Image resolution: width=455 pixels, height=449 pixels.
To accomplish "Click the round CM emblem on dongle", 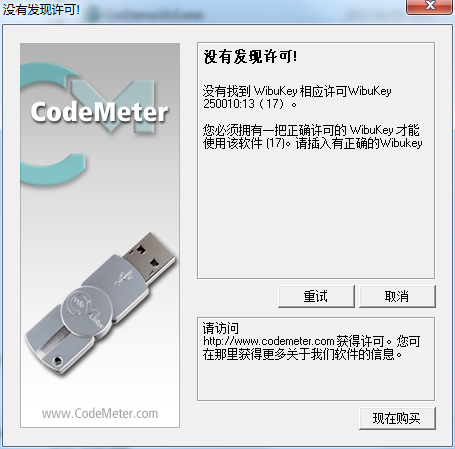I will 87,312.
